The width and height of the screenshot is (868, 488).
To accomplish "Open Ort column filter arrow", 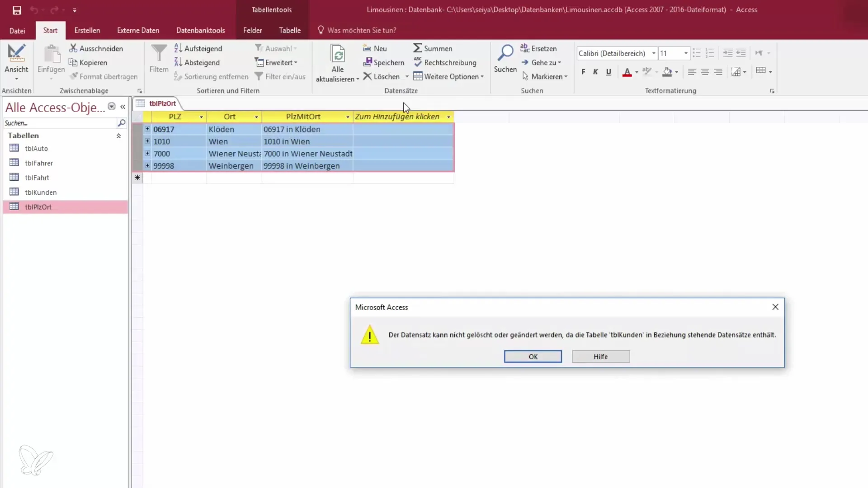I will 256,117.
